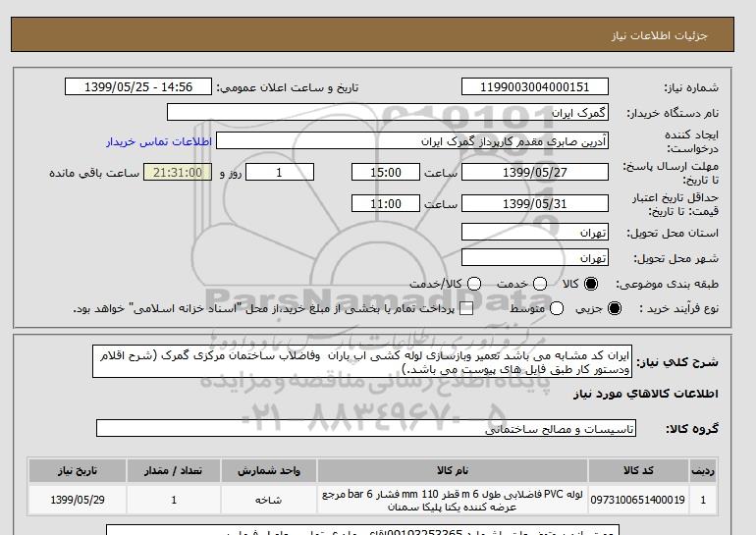This screenshot has width=756, height=535.
Task: Click the ردیف column header
Action: click(x=703, y=470)
